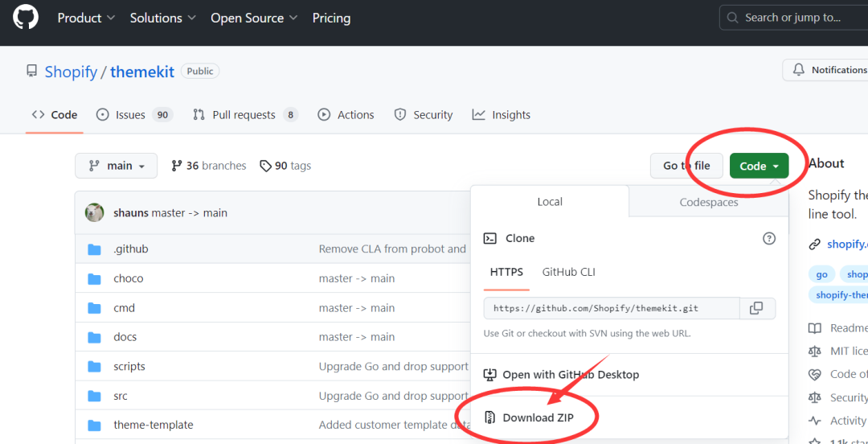Viewport: 868px width, 444px height.
Task: Click the GitHub Desktop download icon
Action: click(490, 375)
